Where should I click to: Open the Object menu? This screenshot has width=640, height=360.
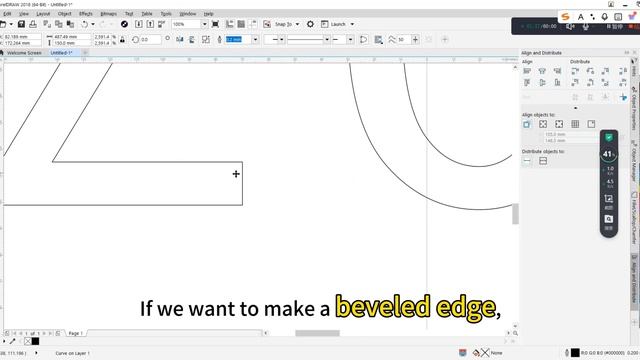pos(64,14)
